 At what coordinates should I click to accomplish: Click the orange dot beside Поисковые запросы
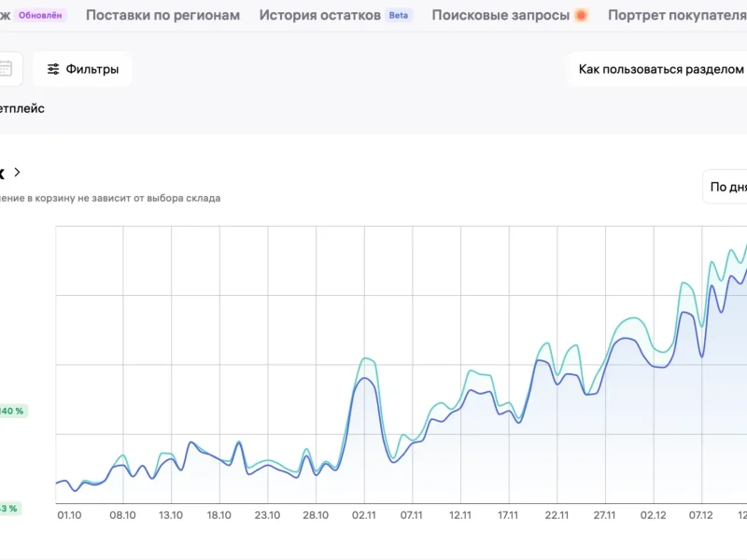tap(581, 16)
